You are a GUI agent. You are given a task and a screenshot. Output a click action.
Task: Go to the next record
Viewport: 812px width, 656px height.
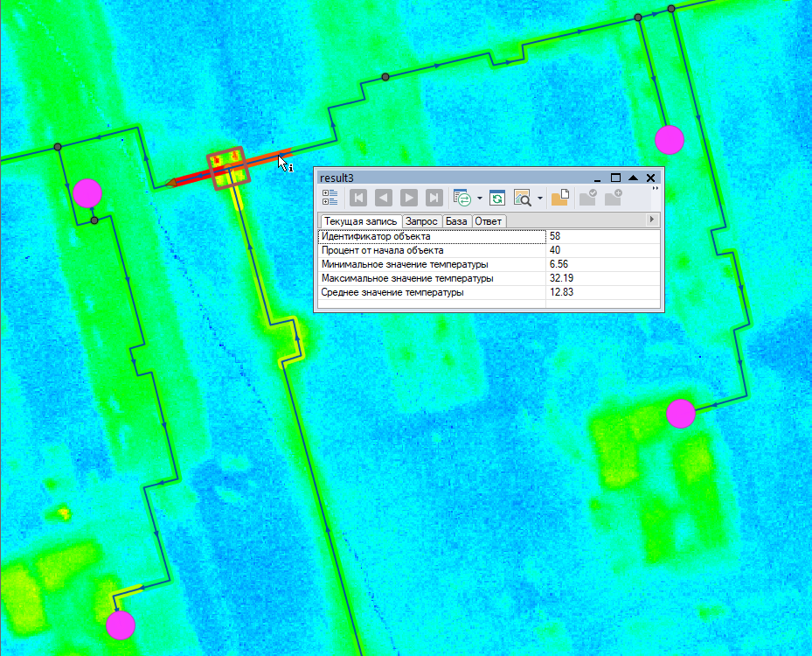click(x=408, y=198)
